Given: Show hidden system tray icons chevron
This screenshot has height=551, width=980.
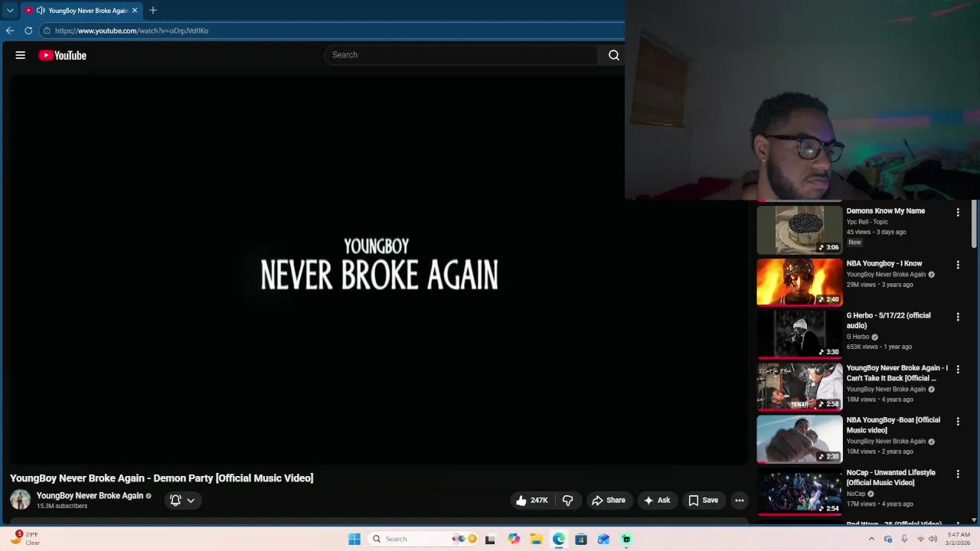Looking at the screenshot, I should (871, 539).
